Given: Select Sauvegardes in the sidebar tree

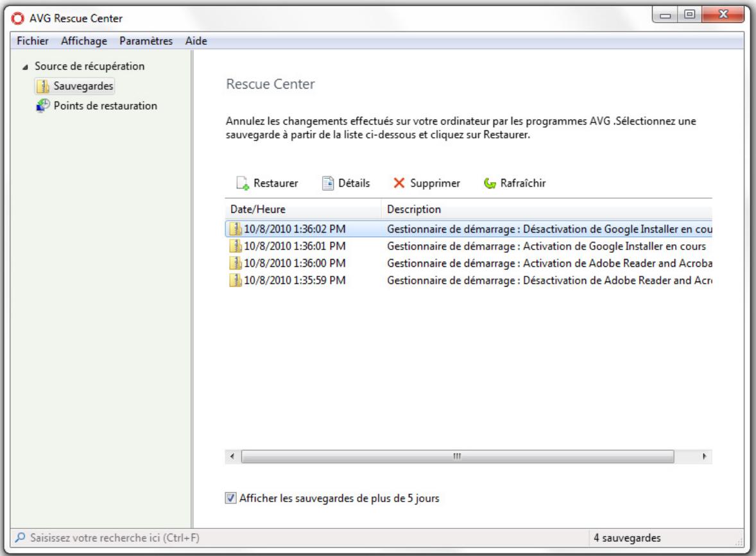Looking at the screenshot, I should click(x=83, y=86).
